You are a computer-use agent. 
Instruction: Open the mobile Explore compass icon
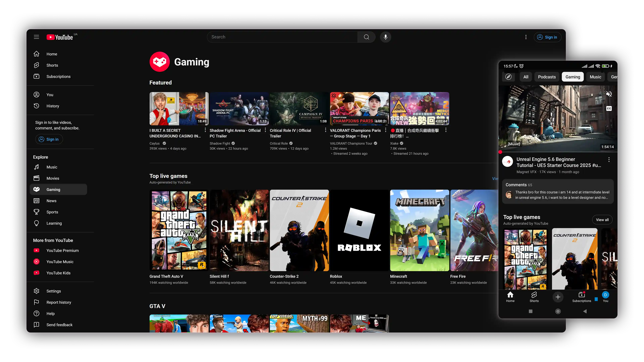pyautogui.click(x=508, y=77)
